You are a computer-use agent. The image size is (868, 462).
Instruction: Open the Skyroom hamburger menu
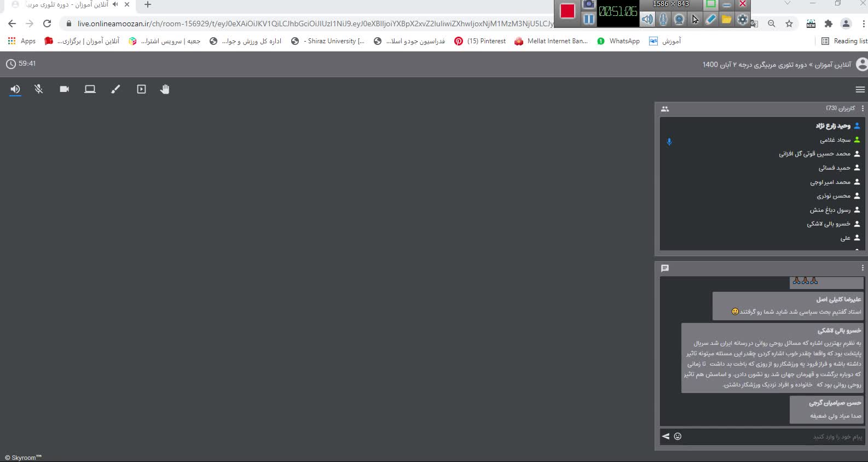coord(860,90)
